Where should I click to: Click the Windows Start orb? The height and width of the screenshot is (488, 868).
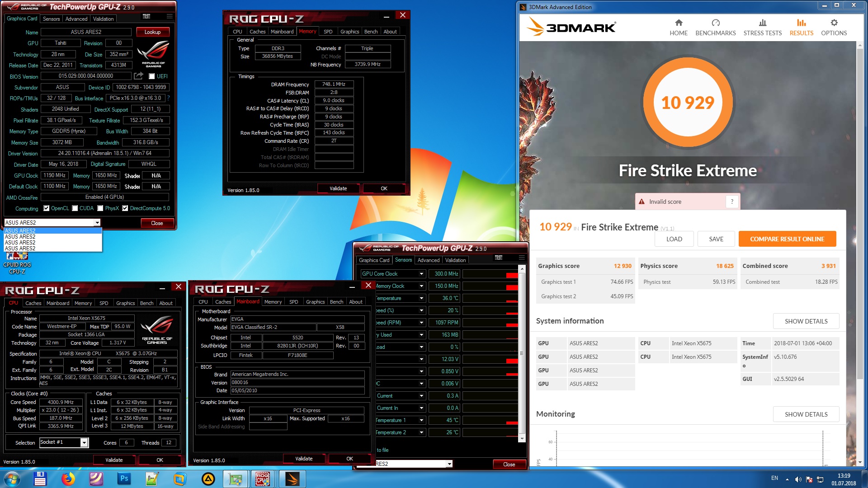coord(12,479)
